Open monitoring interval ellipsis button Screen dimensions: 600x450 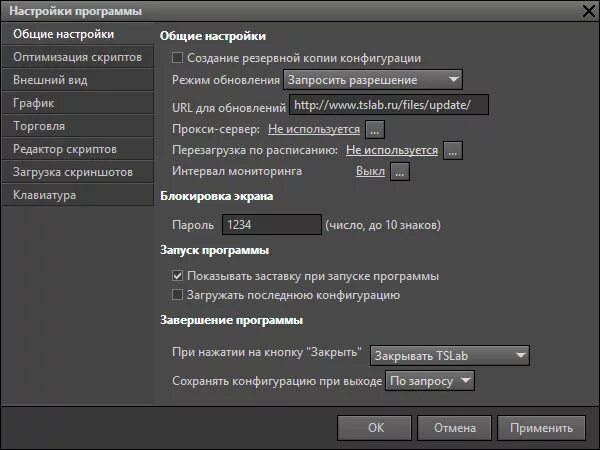tap(399, 171)
